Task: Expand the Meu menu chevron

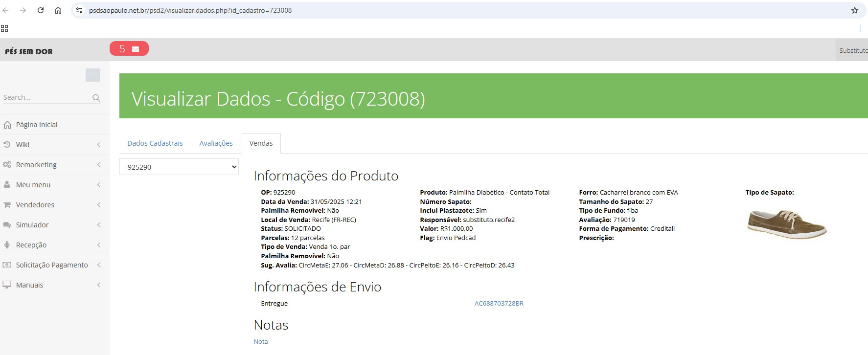Action: (x=99, y=185)
